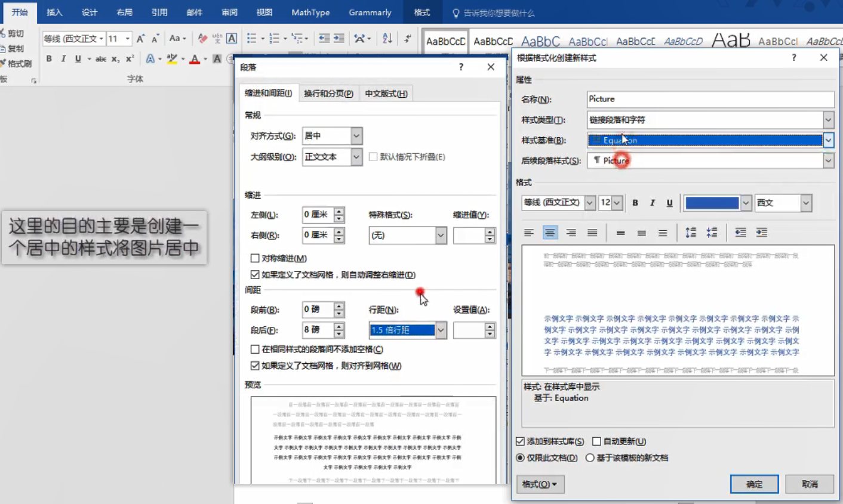Click ribbon font color red A
Image resolution: width=843 pixels, height=504 pixels.
[x=195, y=58]
